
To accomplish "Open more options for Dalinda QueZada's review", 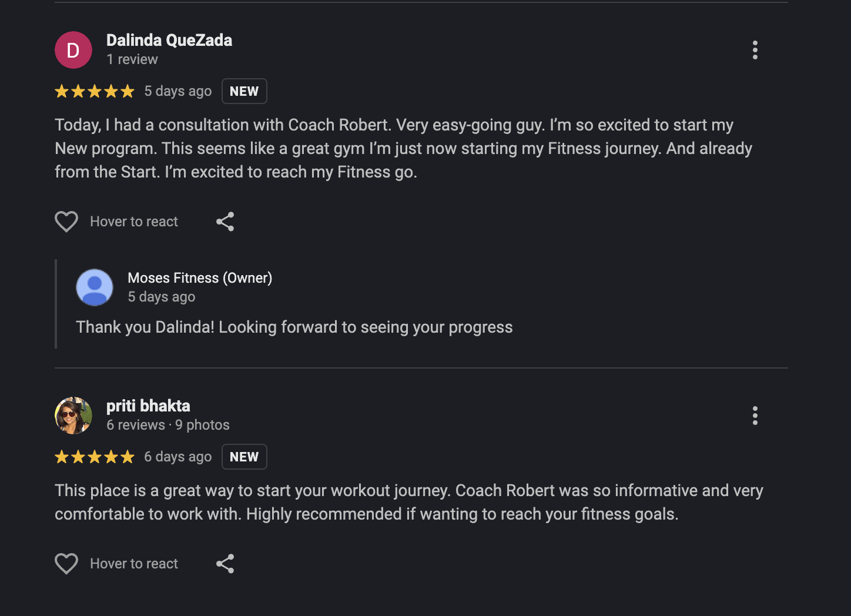I will [x=755, y=50].
